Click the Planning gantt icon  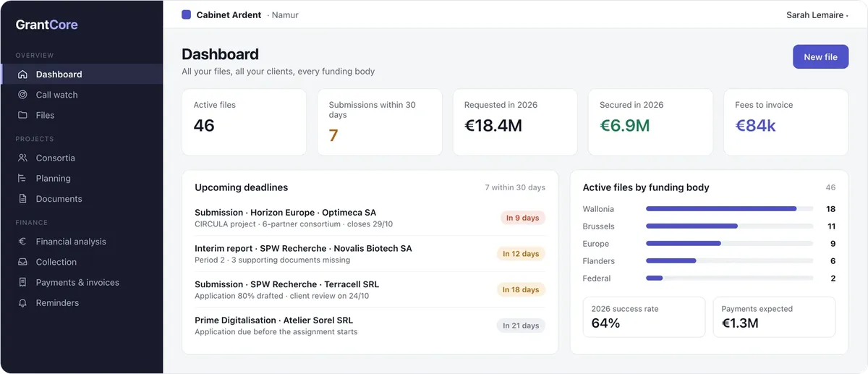click(22, 178)
